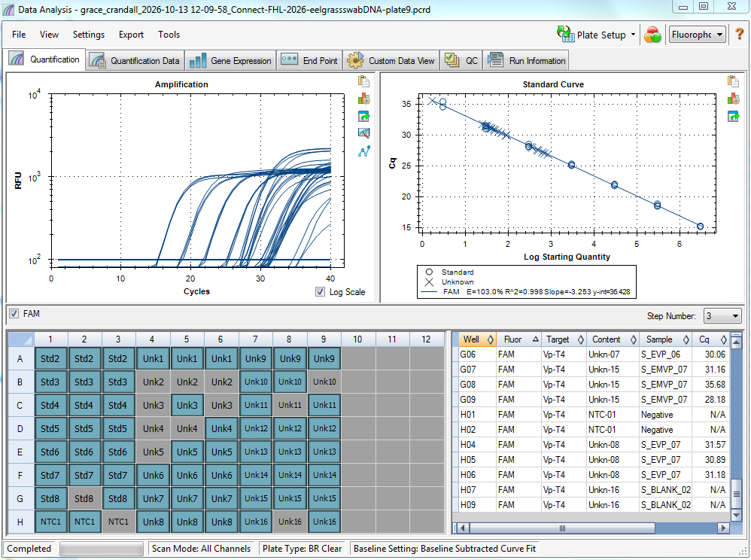
Task: Sort results by the Sample column header
Action: (666, 339)
